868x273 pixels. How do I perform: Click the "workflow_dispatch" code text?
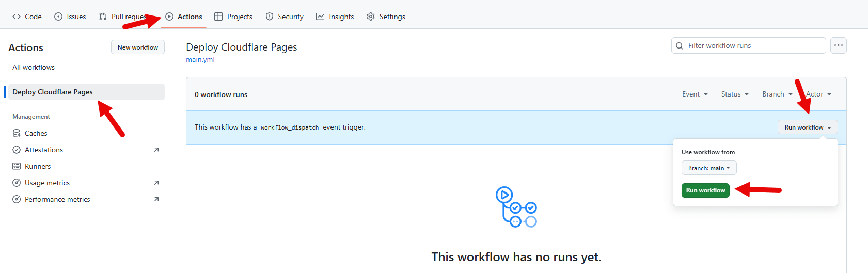coord(290,127)
